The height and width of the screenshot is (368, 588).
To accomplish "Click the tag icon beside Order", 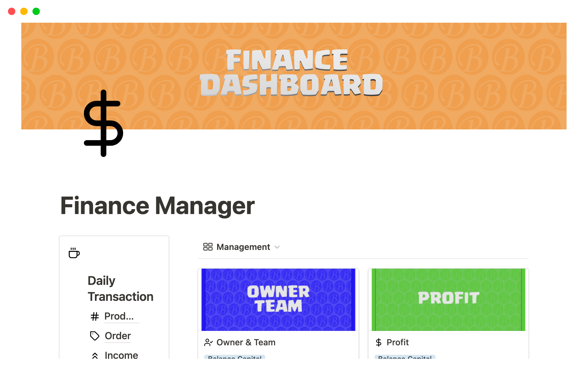I will 95,336.
